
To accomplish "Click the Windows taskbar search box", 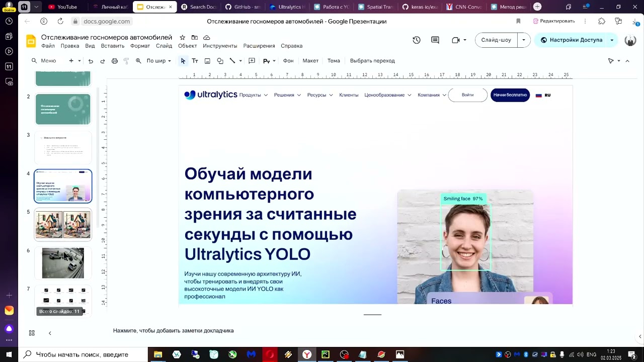I will 83,354.
